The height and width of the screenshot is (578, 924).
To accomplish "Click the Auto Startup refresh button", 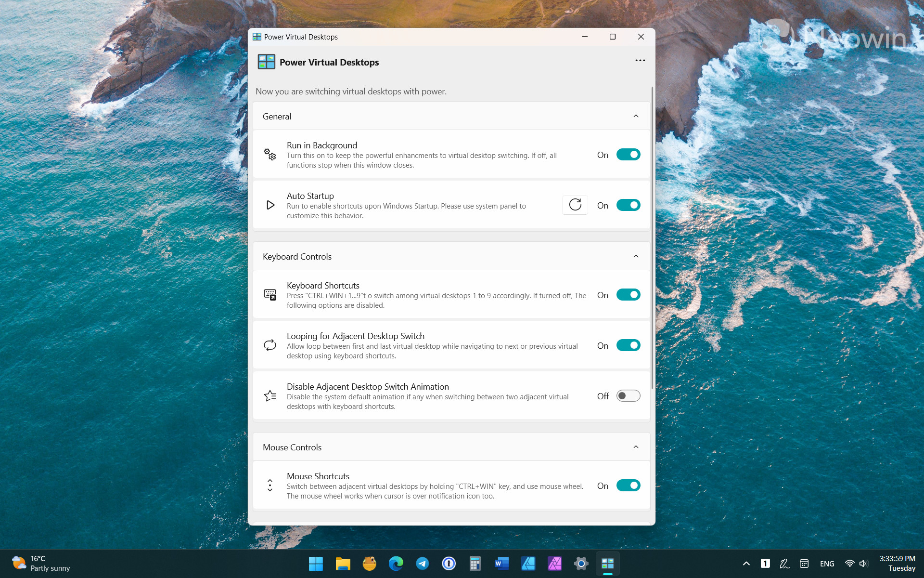I will (x=575, y=205).
